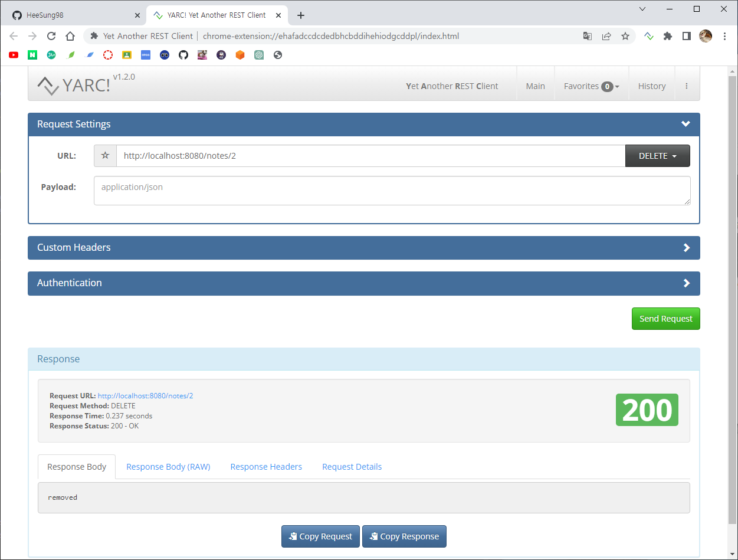Viewport: 738px width, 560px height.
Task: Click the favorite star beside the URL field
Action: point(105,156)
